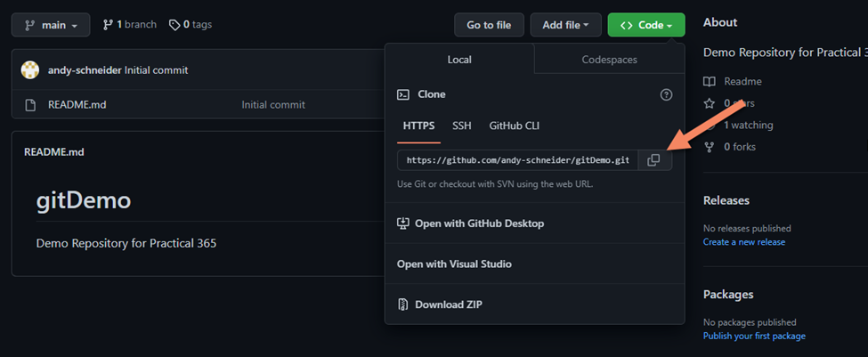Open the main branch dropdown
The width and height of the screenshot is (868, 357).
51,25
